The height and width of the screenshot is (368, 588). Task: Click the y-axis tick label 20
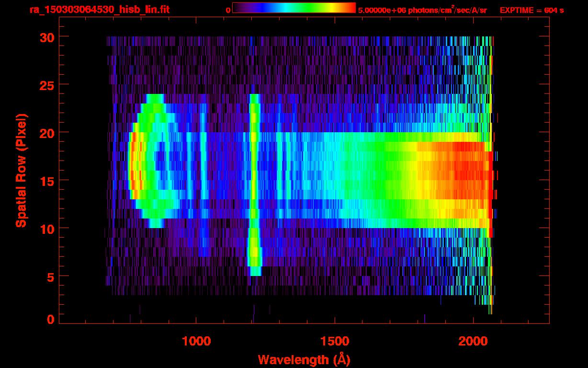click(46, 133)
